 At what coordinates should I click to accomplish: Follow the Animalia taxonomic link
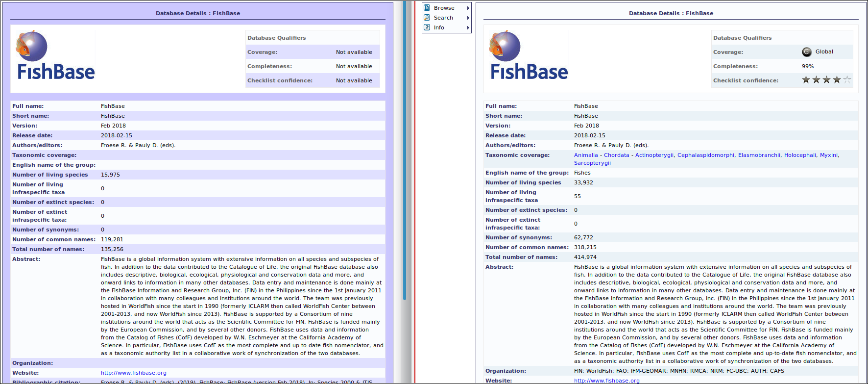tap(586, 155)
